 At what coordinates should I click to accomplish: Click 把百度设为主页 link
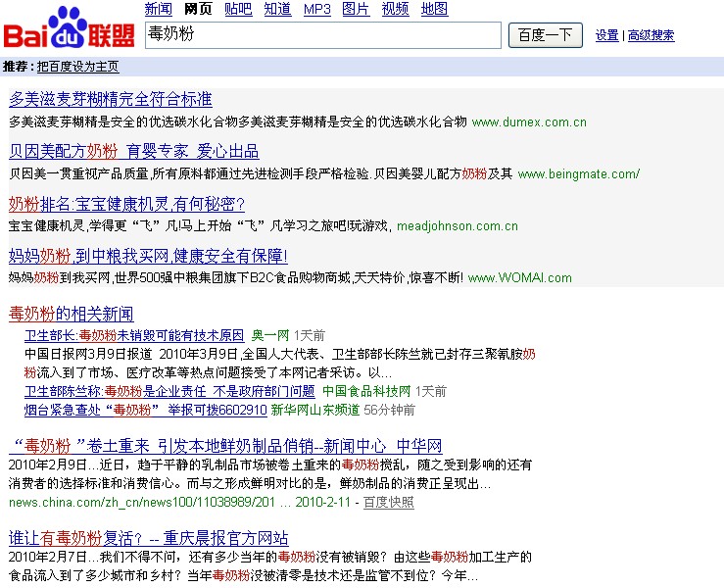tap(78, 67)
